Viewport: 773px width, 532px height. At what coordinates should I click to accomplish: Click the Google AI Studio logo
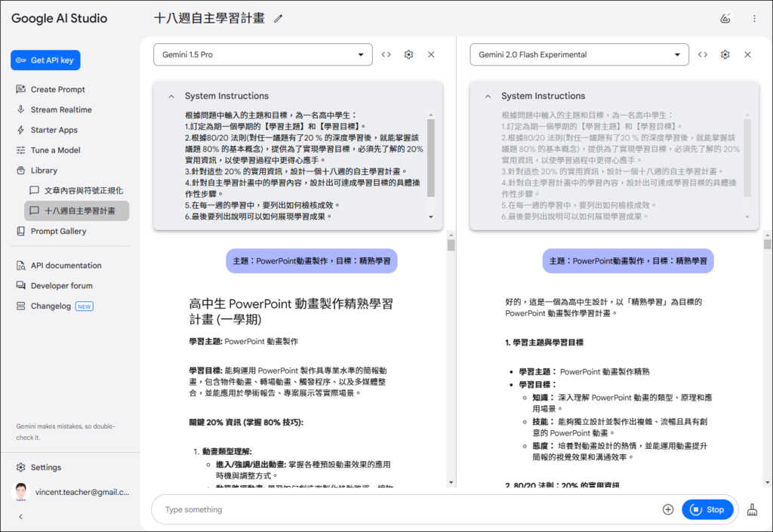[59, 18]
